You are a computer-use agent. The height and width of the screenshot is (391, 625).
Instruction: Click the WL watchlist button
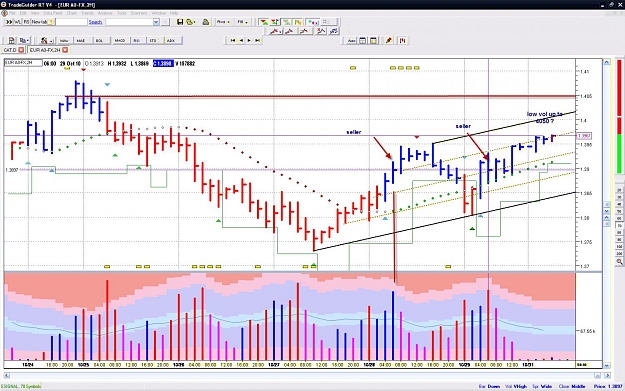(17, 22)
